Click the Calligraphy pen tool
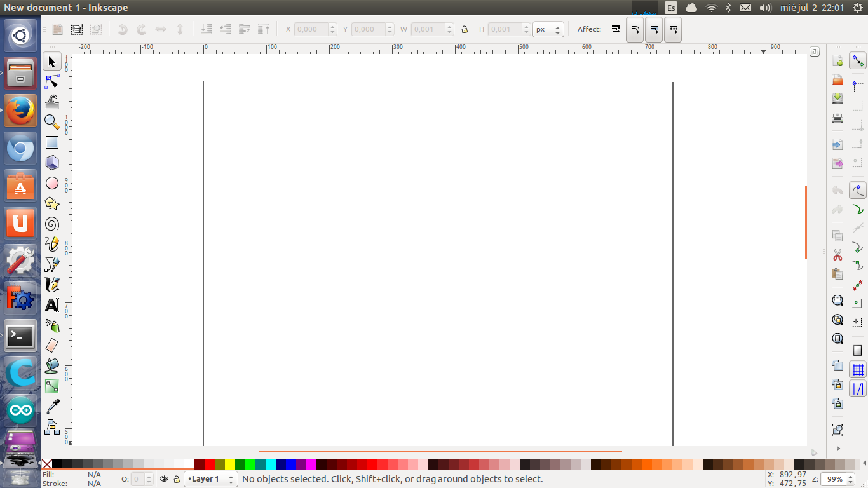Screen dimensions: 868x488 (x=52, y=284)
